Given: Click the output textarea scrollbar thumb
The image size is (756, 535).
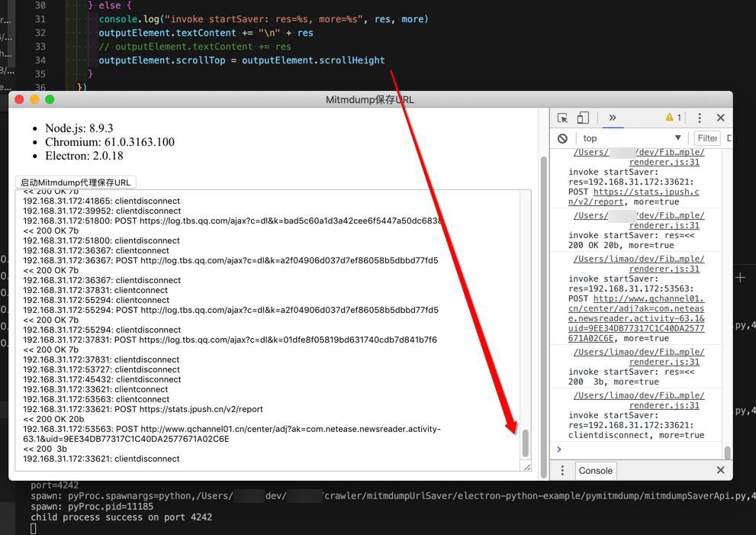Looking at the screenshot, I should coord(526,443).
